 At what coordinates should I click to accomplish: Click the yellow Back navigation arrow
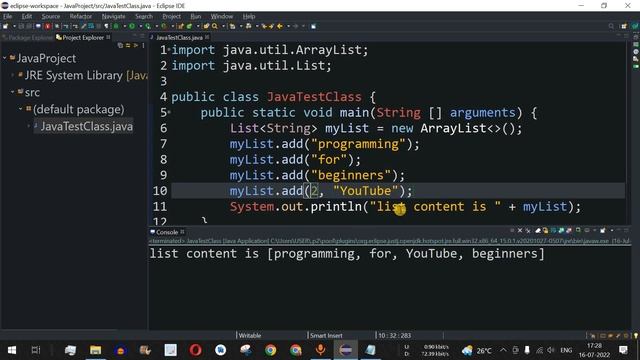point(280,26)
